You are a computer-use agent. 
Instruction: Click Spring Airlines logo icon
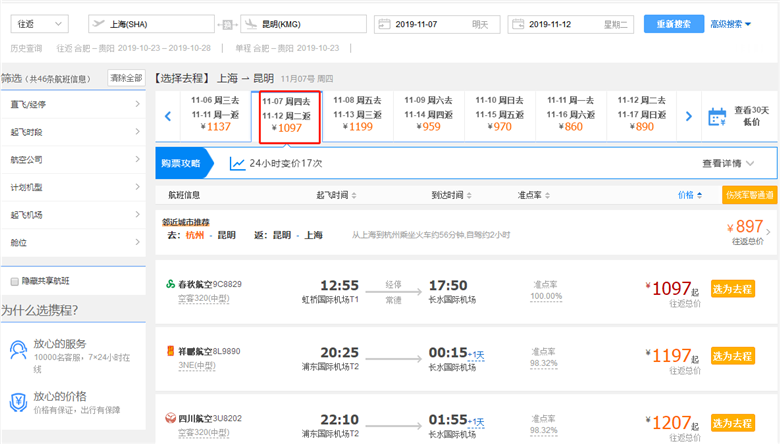pyautogui.click(x=170, y=284)
